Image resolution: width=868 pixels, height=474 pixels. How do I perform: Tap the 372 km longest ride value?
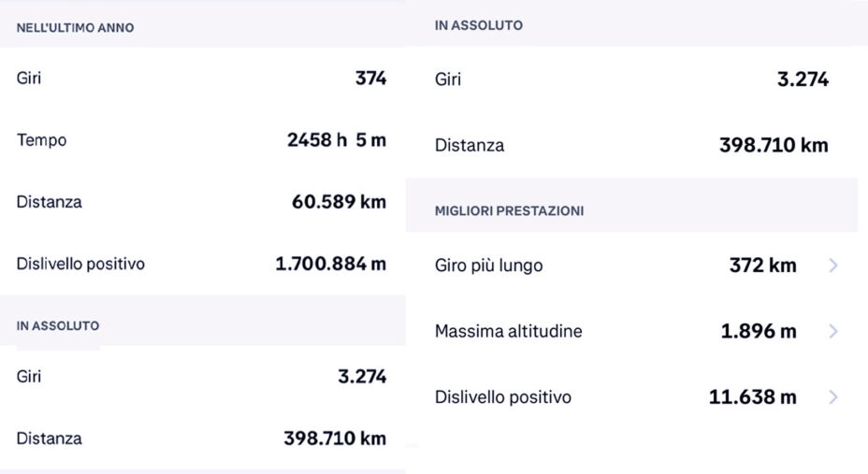[763, 266]
